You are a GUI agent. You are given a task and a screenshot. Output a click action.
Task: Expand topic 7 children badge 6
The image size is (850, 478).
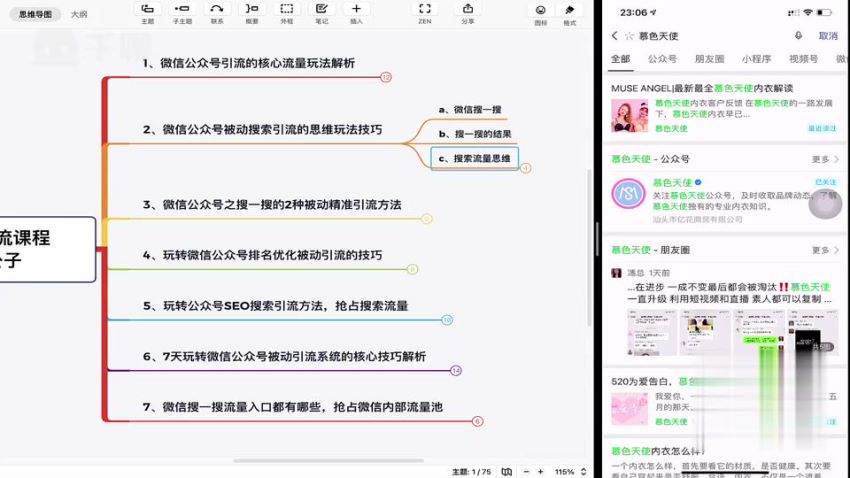pyautogui.click(x=478, y=421)
